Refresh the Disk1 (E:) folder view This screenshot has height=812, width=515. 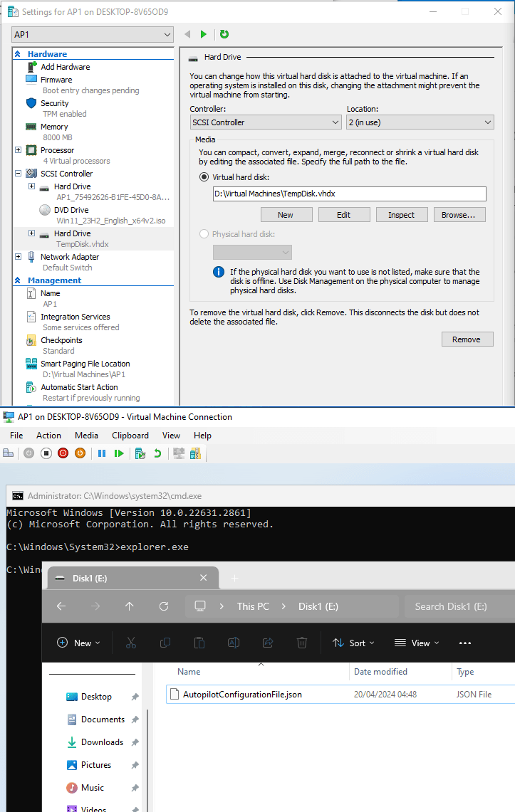[164, 606]
